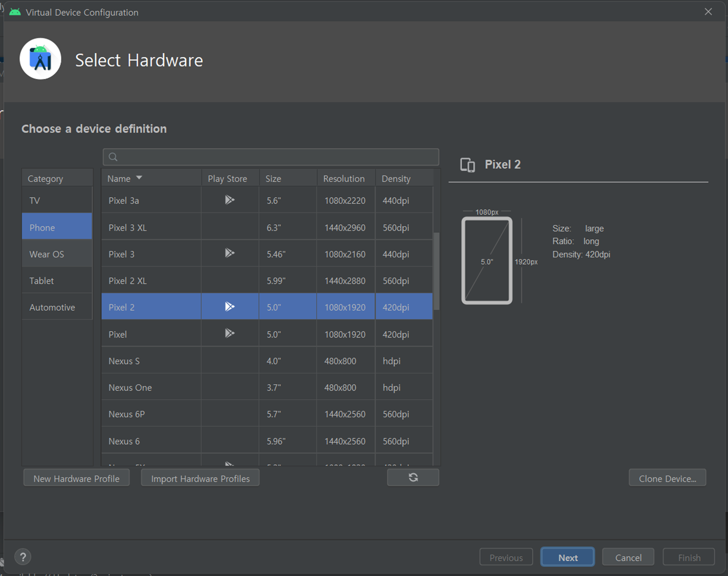This screenshot has width=728, height=576.
Task: Click the Android Studio logo in header
Action: 40,59
